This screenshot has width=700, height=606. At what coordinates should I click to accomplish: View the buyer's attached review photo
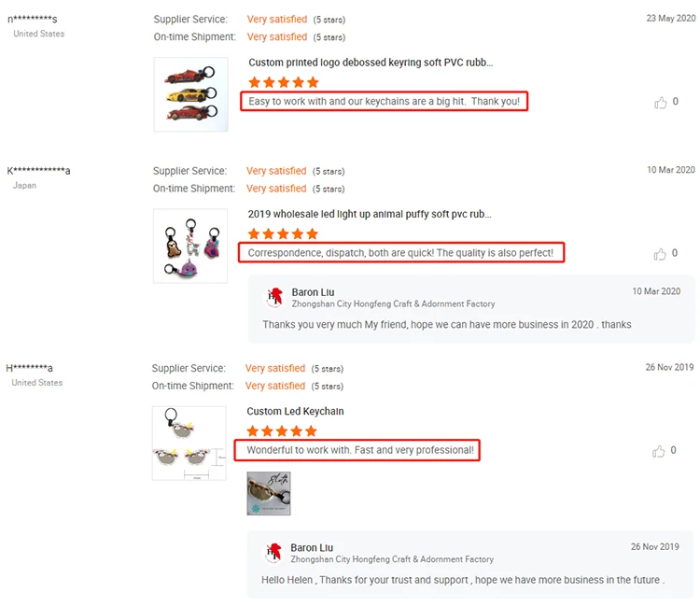(269, 494)
